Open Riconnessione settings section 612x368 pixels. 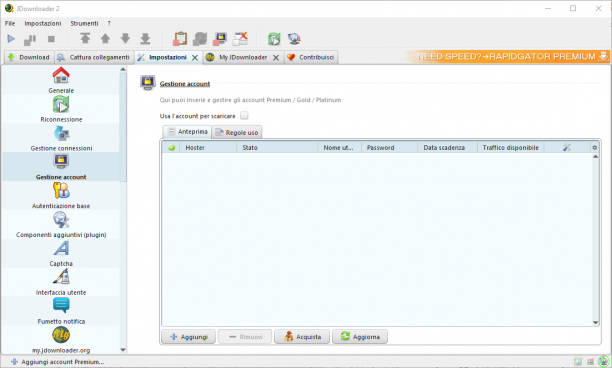click(61, 109)
